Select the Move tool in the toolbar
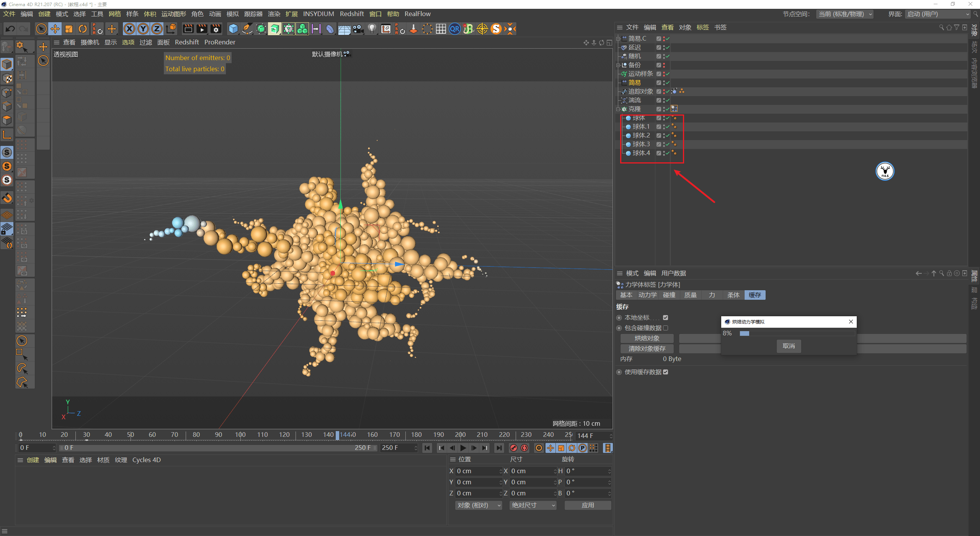This screenshot has width=980, height=536. coord(55,29)
